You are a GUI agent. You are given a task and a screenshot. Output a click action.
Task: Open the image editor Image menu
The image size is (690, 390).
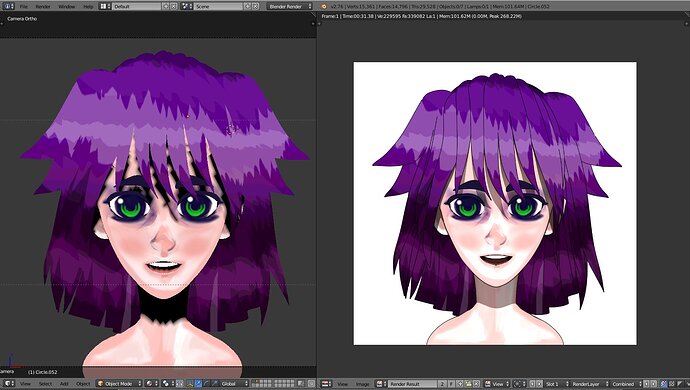pos(363,384)
